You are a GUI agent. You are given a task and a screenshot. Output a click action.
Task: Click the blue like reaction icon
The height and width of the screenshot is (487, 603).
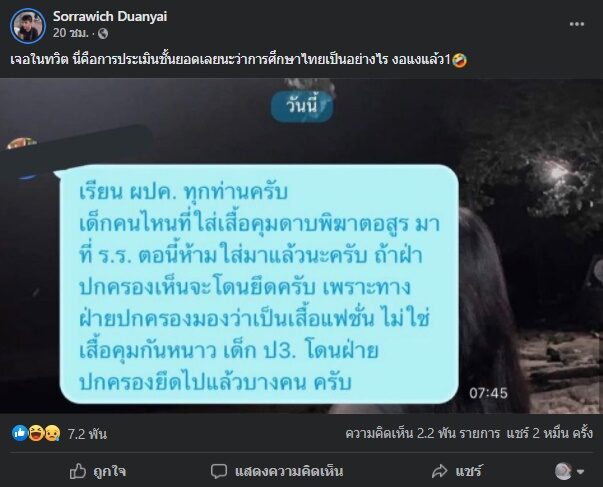tap(20, 434)
